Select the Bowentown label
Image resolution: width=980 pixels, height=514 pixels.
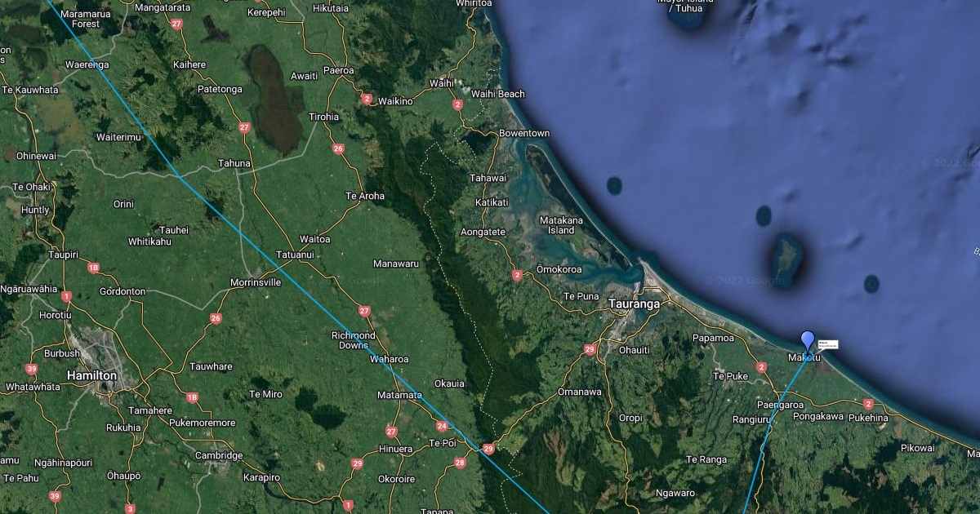524,133
